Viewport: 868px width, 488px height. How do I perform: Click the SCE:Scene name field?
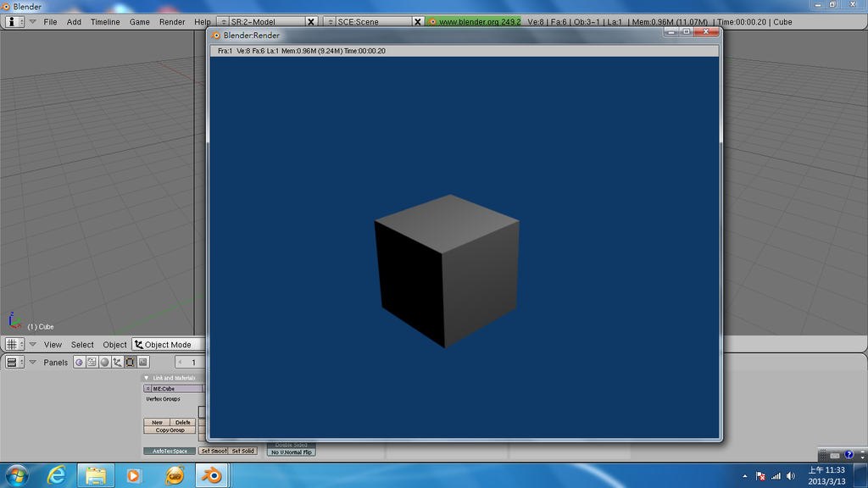coord(374,22)
